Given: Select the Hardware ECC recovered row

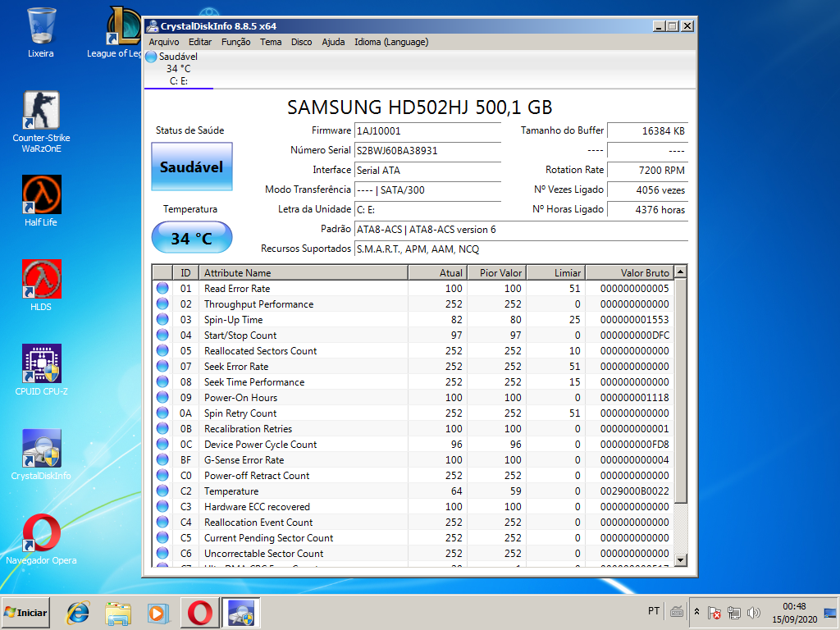Looking at the screenshot, I should (x=413, y=506).
